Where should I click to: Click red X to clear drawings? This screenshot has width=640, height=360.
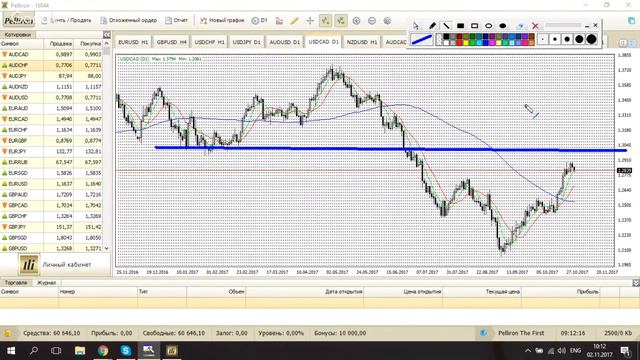[536, 26]
